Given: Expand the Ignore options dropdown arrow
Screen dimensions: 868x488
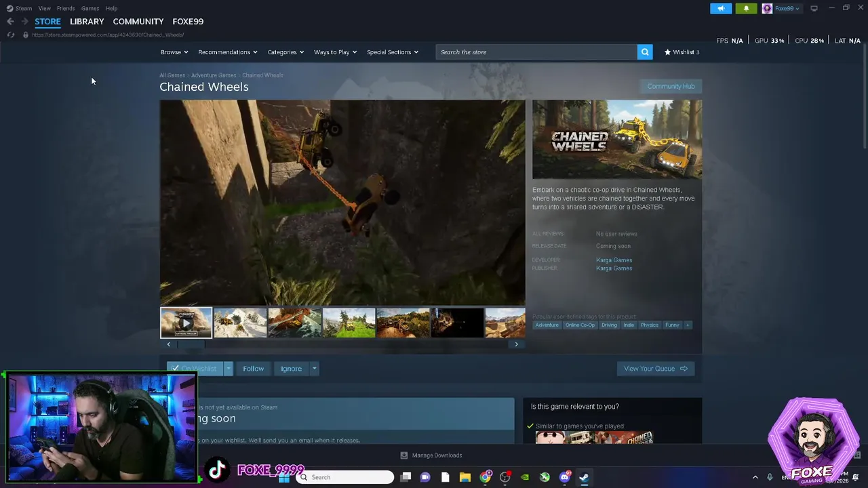Looking at the screenshot, I should pos(314,369).
